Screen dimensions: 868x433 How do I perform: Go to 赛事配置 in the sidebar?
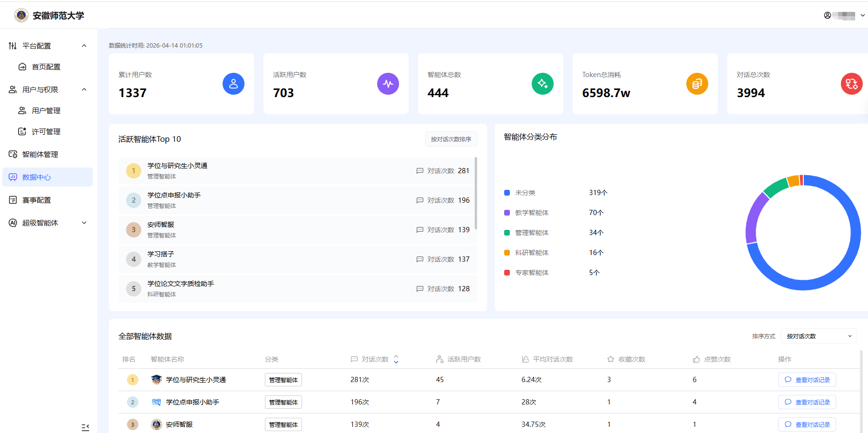37,200
